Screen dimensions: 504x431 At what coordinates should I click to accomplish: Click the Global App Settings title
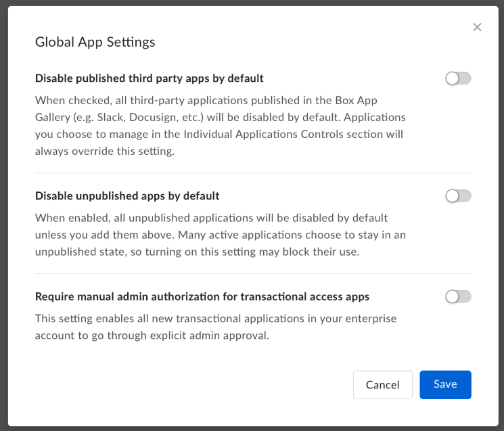pos(95,42)
